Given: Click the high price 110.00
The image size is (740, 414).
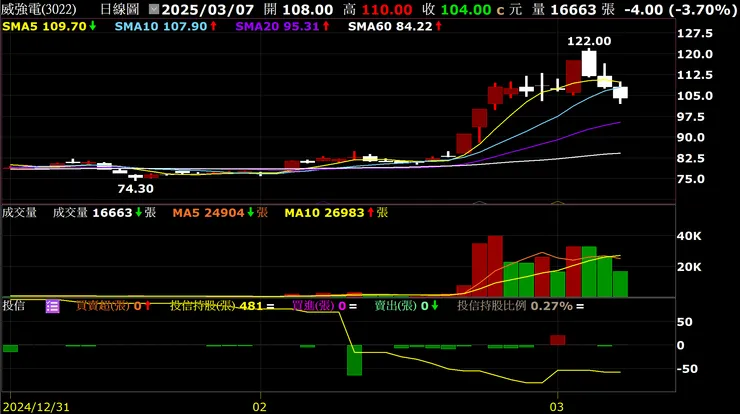Looking at the screenshot, I should (387, 9).
